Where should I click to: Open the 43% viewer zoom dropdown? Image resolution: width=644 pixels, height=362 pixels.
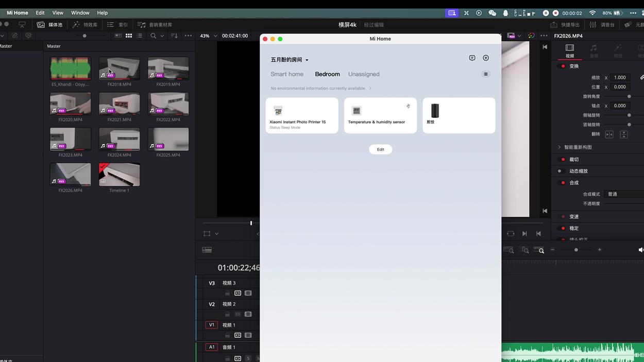click(x=209, y=36)
